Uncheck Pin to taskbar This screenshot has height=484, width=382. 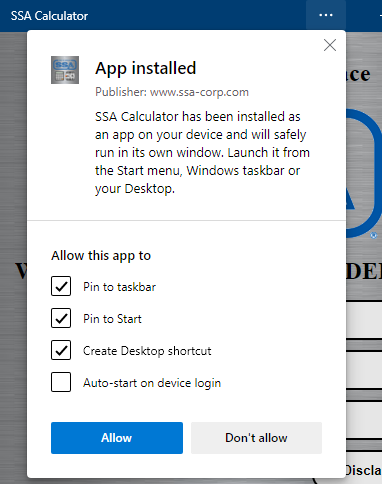pyautogui.click(x=61, y=286)
